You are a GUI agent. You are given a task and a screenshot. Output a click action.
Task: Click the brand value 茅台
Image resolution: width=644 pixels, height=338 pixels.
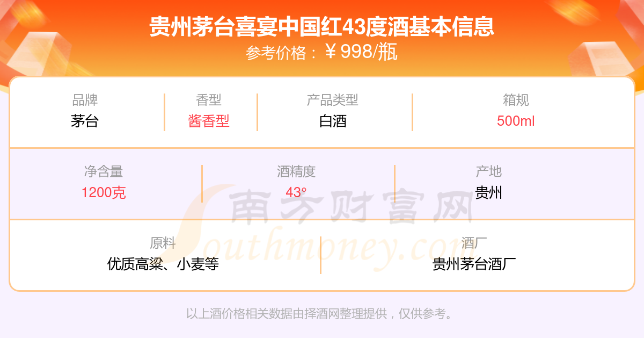pos(85,121)
